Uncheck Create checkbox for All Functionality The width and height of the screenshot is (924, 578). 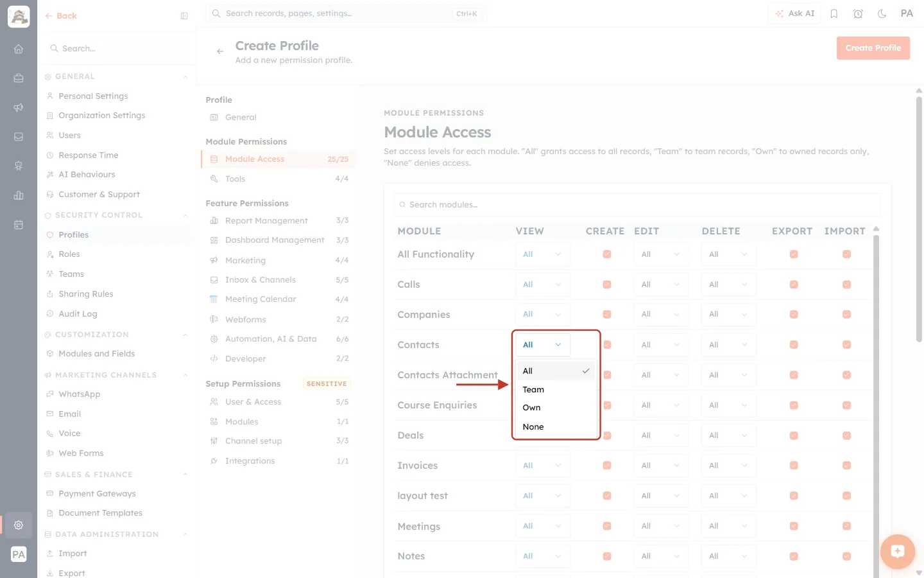point(607,254)
